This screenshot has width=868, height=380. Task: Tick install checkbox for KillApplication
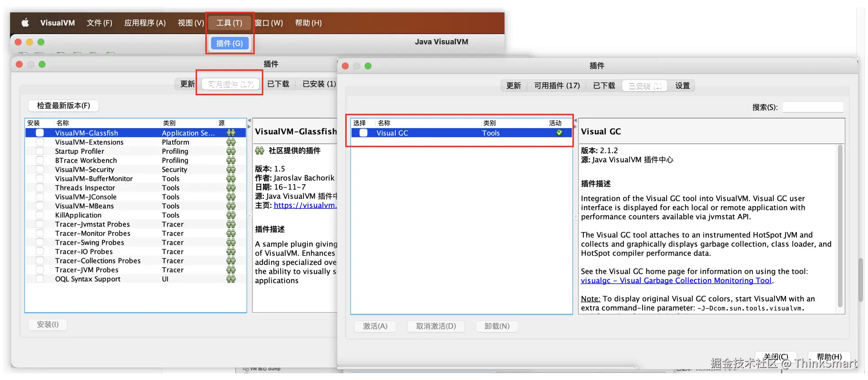pos(40,215)
